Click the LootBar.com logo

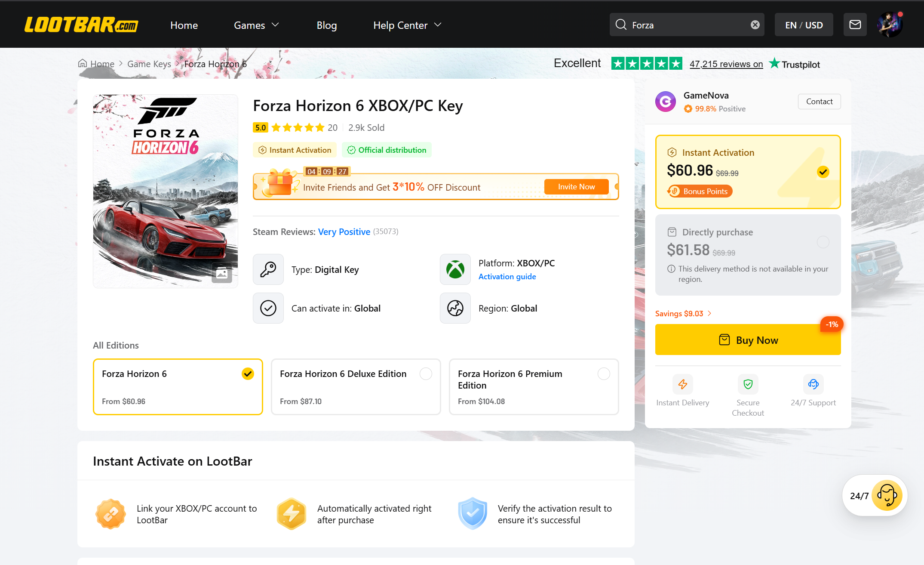(x=81, y=25)
